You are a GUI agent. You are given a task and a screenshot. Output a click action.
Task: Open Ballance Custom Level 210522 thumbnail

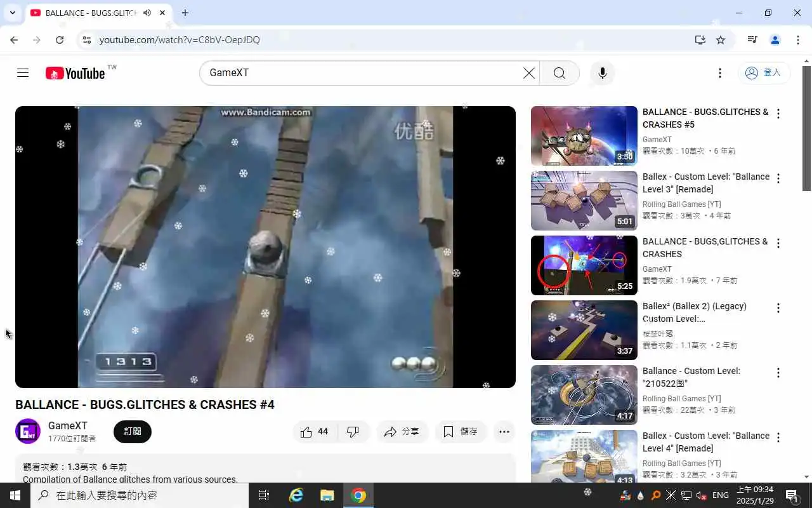(x=584, y=395)
